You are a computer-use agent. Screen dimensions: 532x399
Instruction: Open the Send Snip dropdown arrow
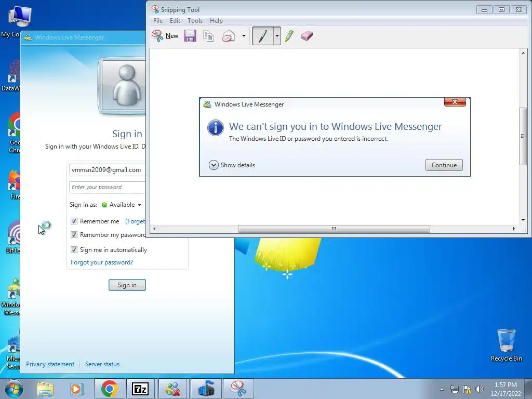[244, 36]
